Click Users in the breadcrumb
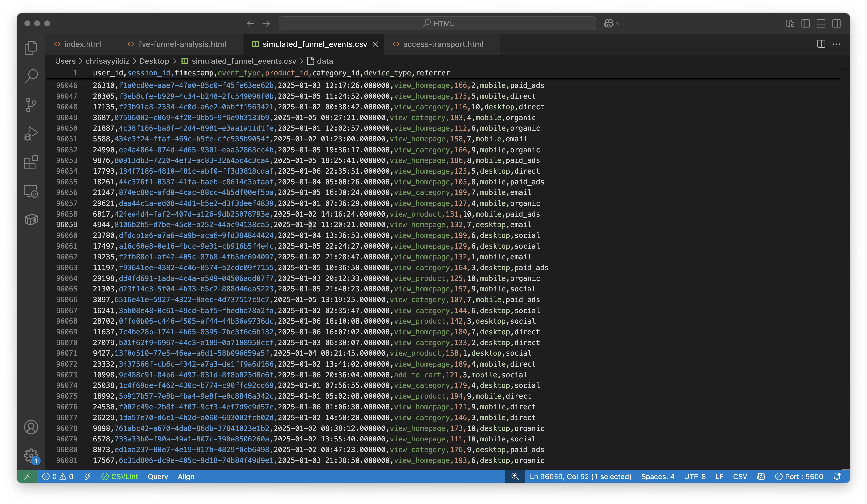Image resolution: width=867 pixels, height=504 pixels. [x=65, y=61]
